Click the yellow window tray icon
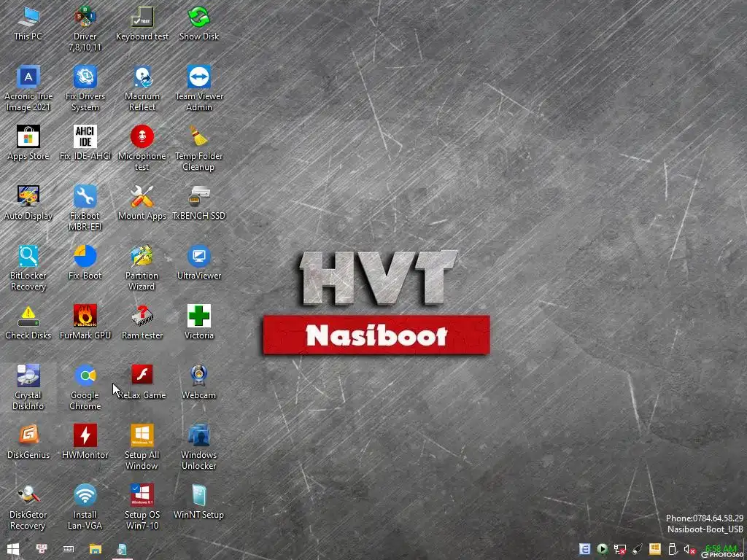Image resolution: width=747 pixels, height=560 pixels. 655,549
